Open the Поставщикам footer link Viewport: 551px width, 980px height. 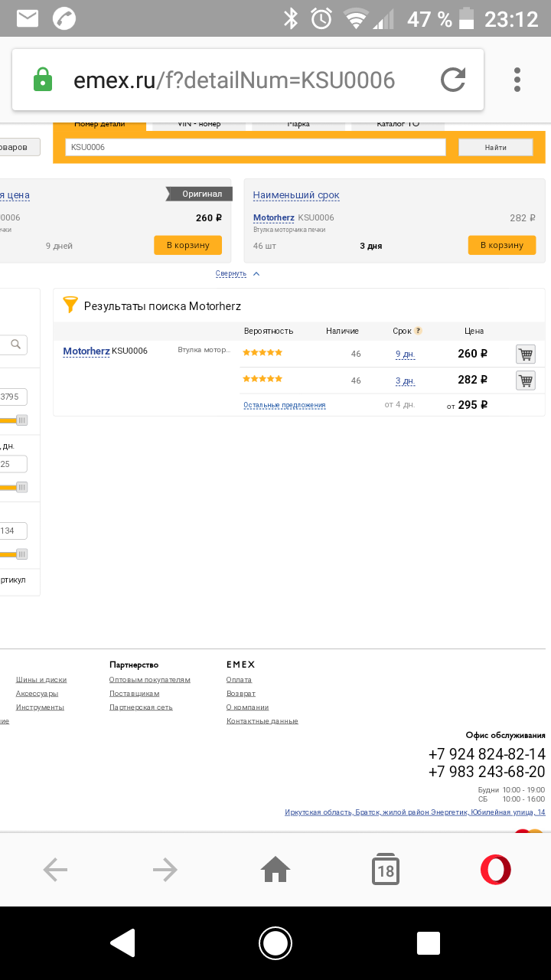[x=135, y=694]
